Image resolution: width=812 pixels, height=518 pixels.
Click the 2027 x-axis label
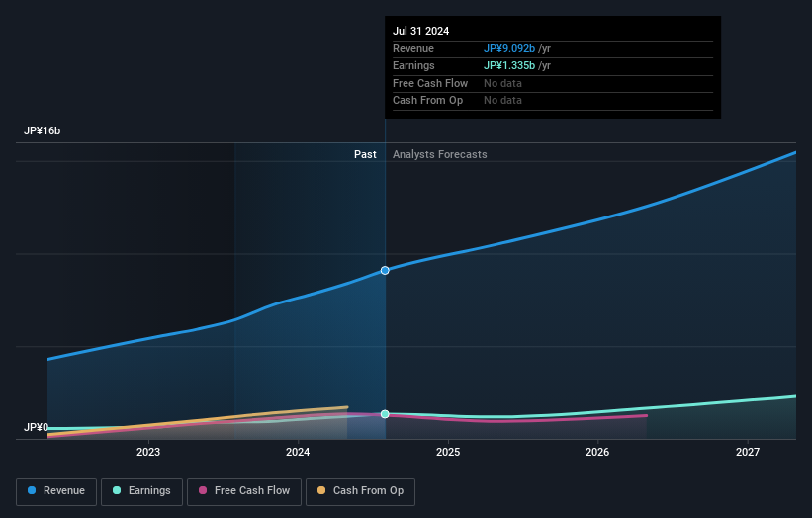(x=748, y=453)
